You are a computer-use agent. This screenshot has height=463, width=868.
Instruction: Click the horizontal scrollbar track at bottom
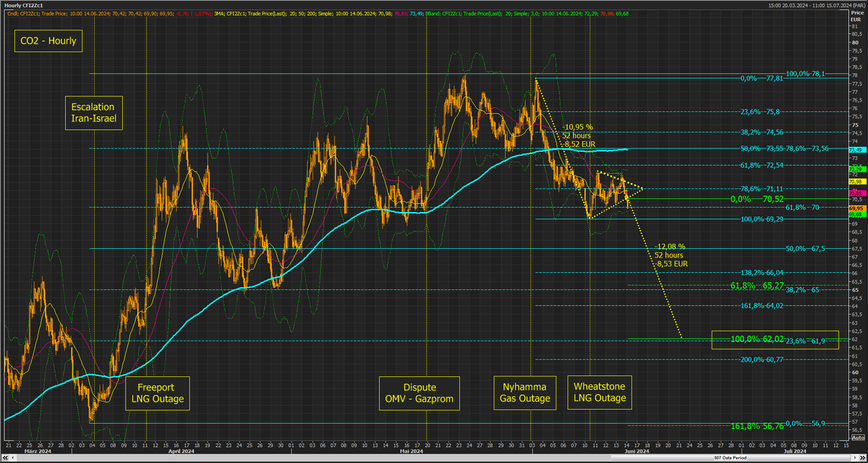[x=434, y=456]
